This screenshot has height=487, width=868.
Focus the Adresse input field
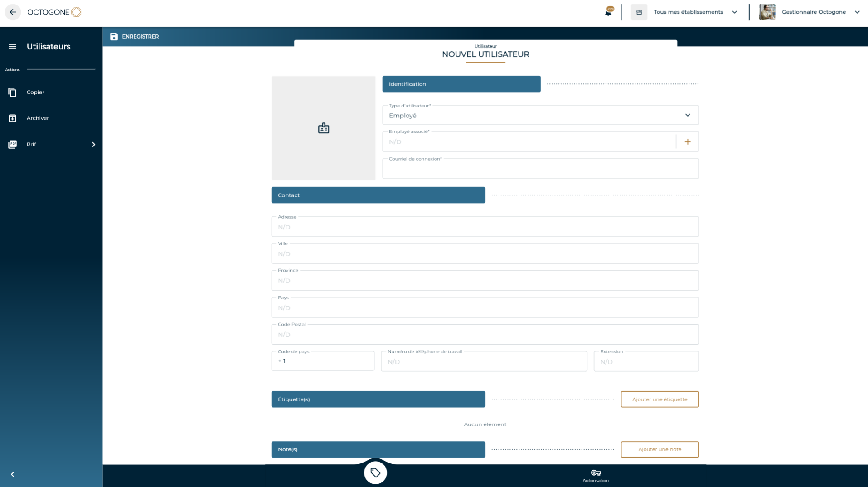[x=485, y=227]
